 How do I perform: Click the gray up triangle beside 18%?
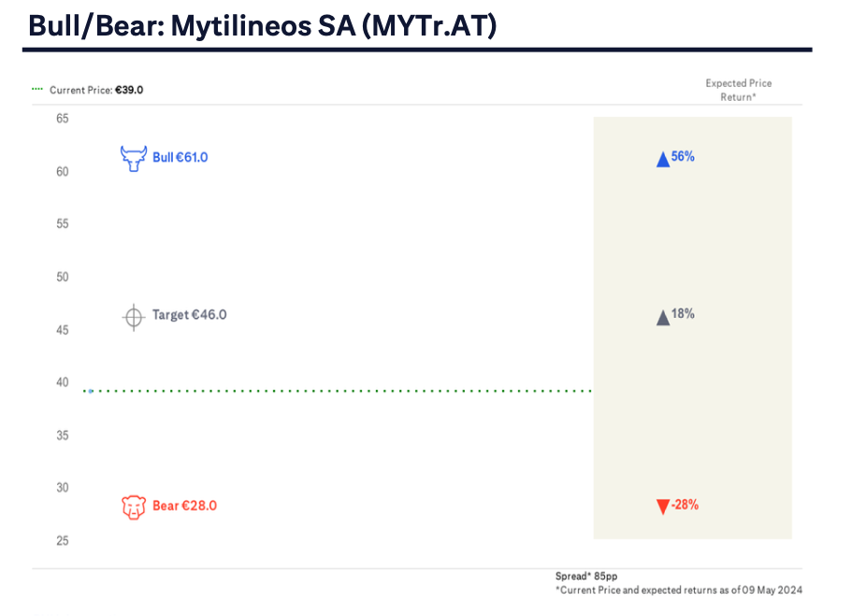click(663, 317)
